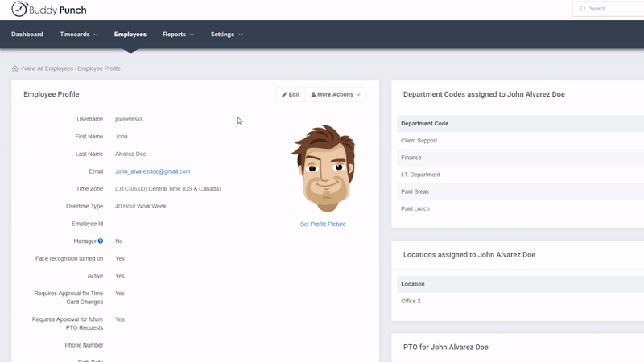Viewport: 644px width, 362px height.
Task: Click the PTO for John Alvarez Doe heading
Action: coord(446,348)
